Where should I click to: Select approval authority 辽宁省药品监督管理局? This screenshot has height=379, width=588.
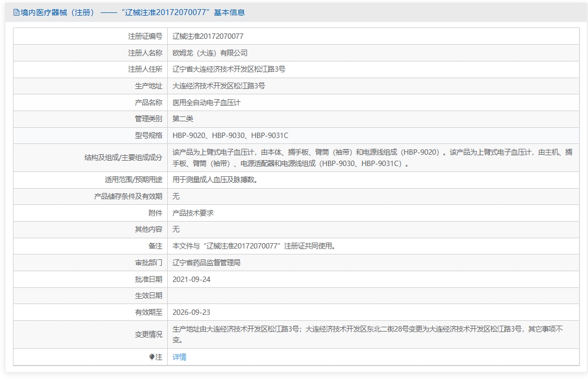pyautogui.click(x=207, y=263)
